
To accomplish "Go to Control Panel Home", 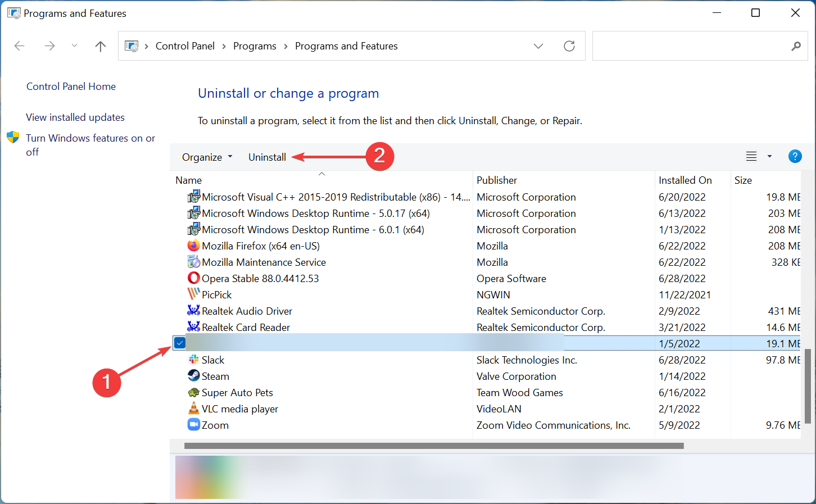I will tap(71, 86).
